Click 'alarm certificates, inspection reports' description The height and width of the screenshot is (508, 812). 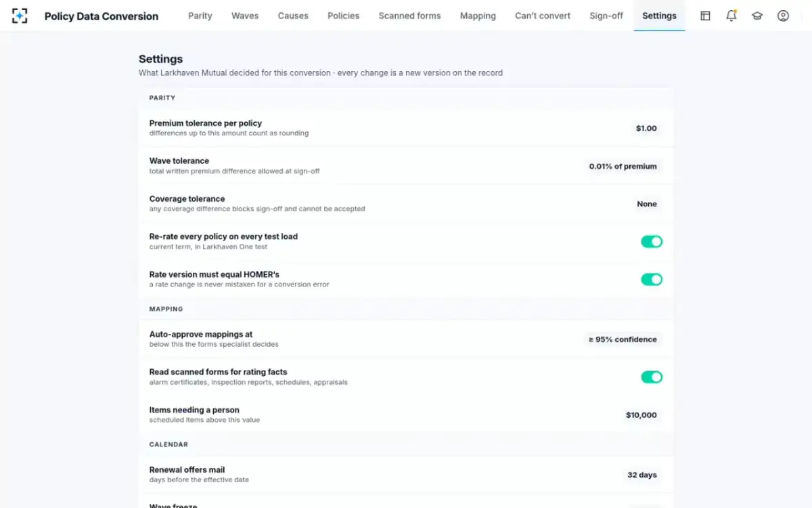(x=248, y=383)
